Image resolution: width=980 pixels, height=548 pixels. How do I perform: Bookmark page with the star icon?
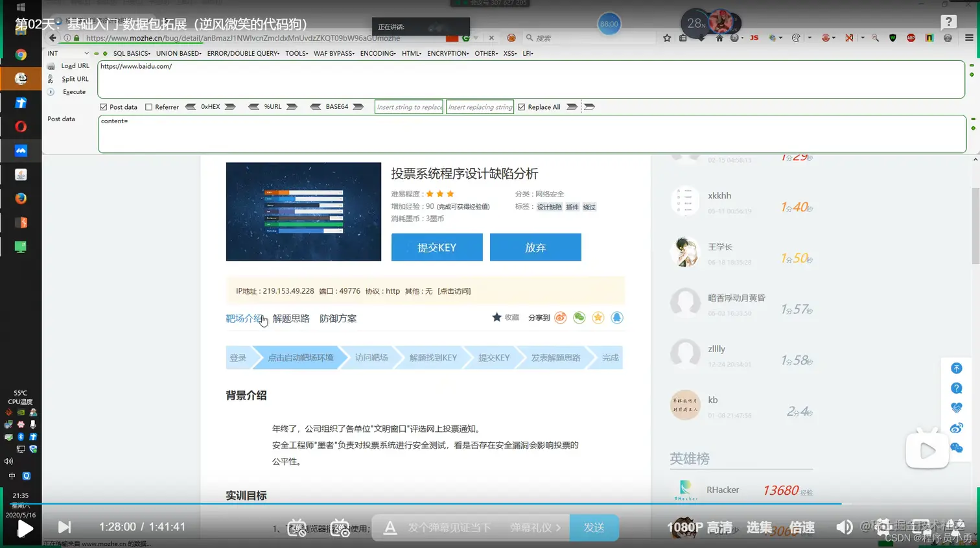pyautogui.click(x=667, y=38)
